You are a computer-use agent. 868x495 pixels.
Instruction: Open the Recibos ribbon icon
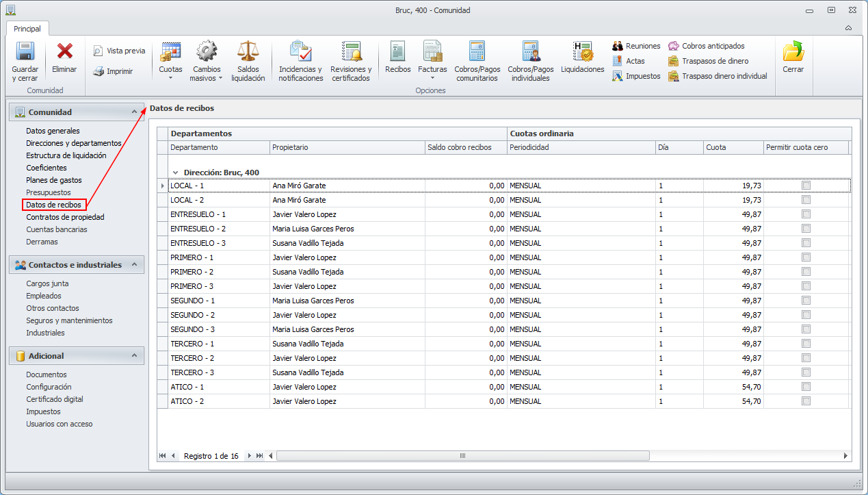point(397,52)
